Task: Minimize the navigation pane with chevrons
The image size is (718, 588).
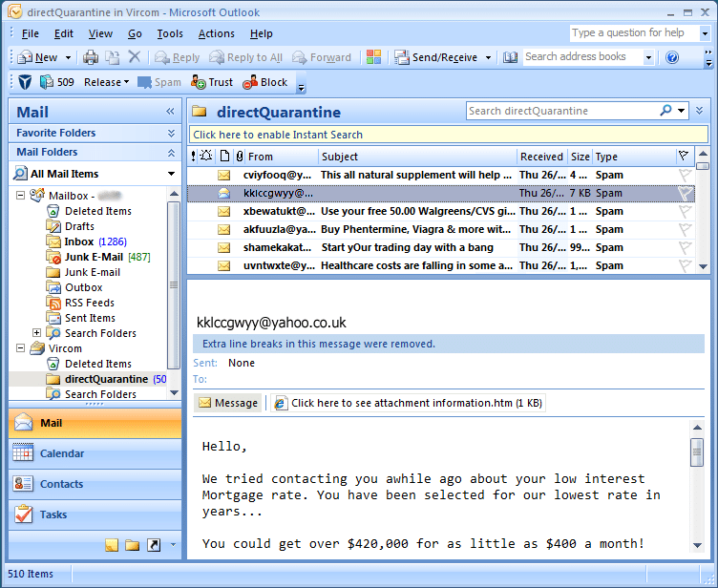Action: click(170, 112)
